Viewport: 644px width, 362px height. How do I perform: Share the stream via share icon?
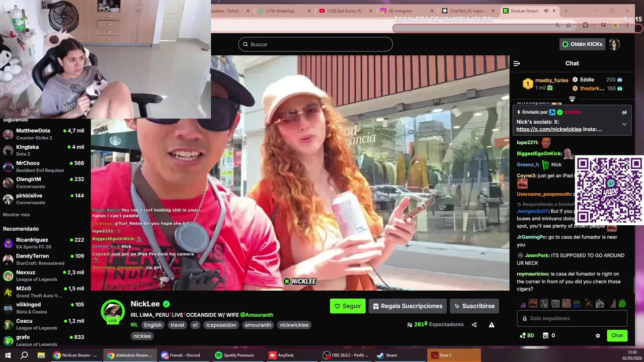(474, 325)
